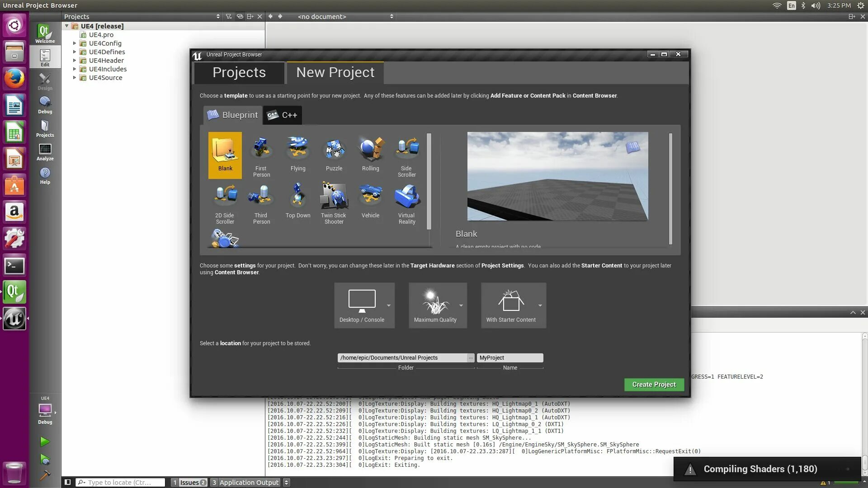Image resolution: width=868 pixels, height=488 pixels.
Task: Click the Qt Creator run (play) button
Action: pyautogui.click(x=45, y=441)
